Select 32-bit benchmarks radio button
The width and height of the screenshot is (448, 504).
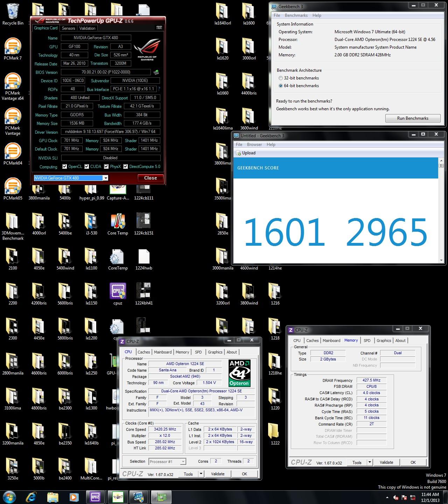click(x=281, y=78)
